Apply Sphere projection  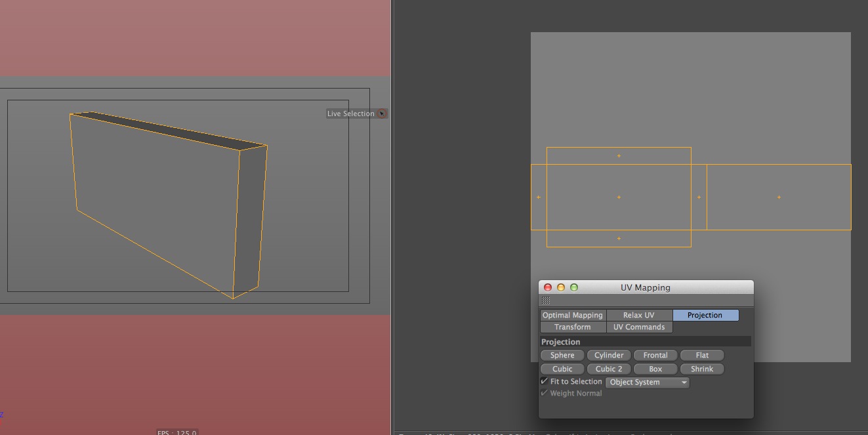coord(562,356)
